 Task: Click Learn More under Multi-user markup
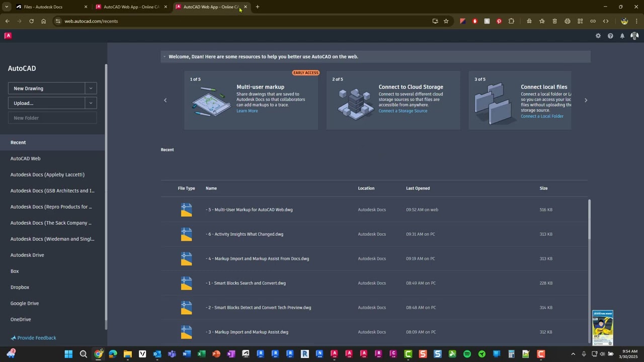(x=247, y=111)
